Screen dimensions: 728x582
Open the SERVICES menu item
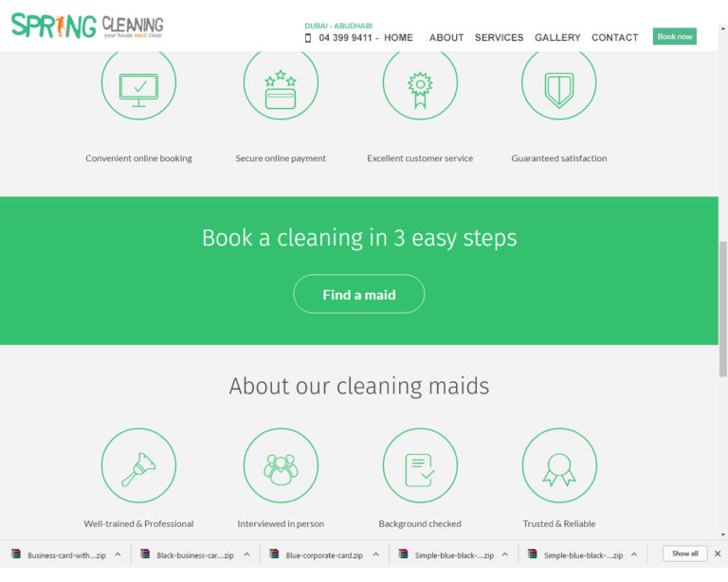coord(499,38)
